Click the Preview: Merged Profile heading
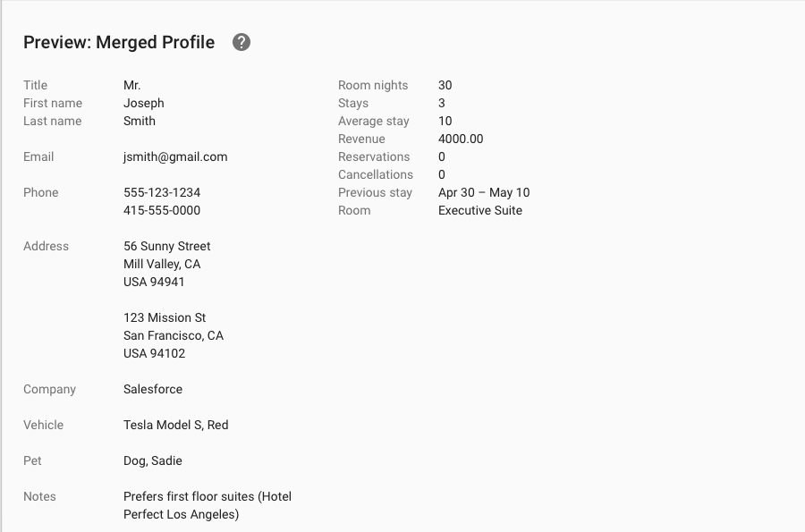 [119, 42]
